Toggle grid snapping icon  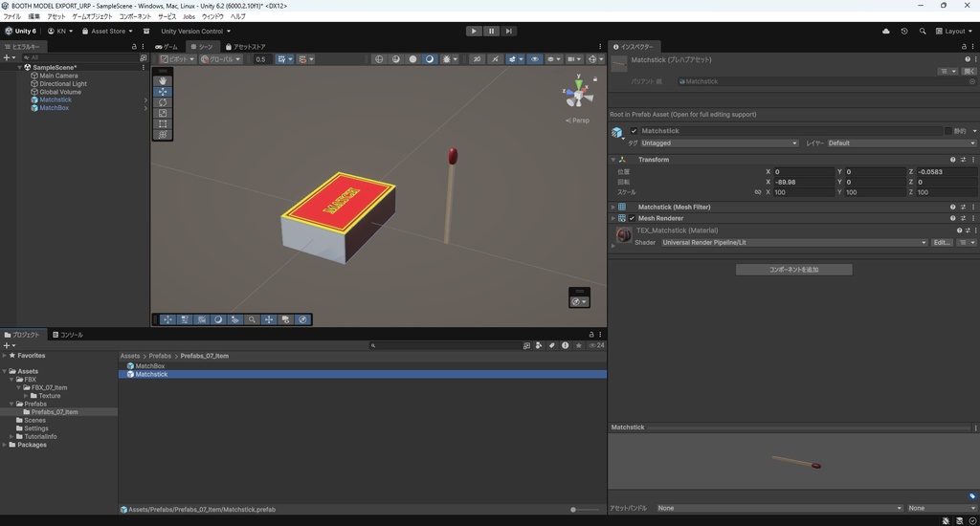[x=281, y=59]
